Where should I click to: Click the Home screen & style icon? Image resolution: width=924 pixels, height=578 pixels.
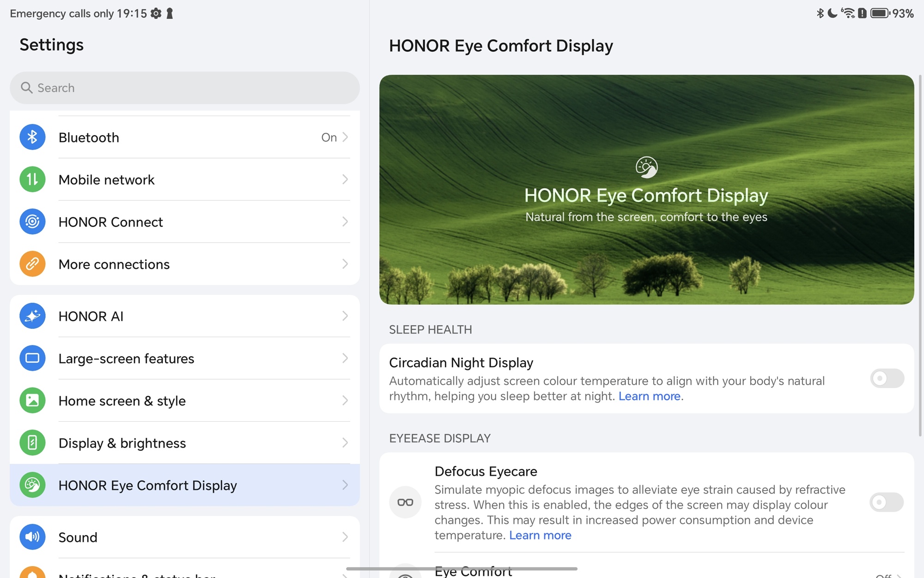32,400
